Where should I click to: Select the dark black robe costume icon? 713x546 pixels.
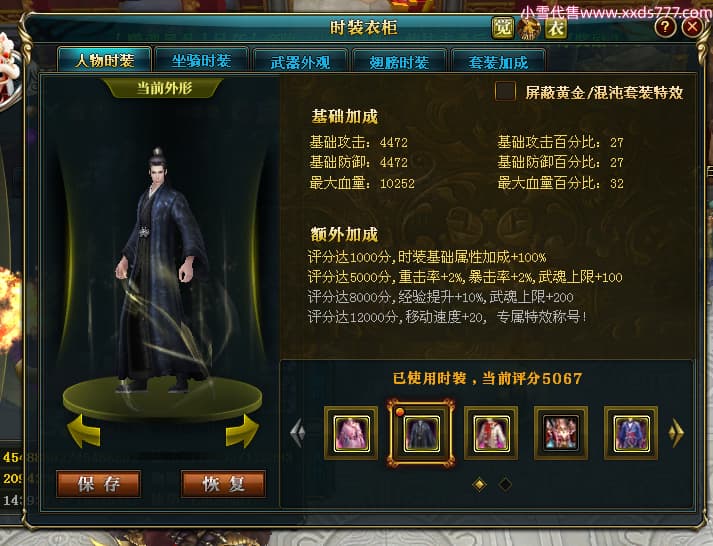(x=421, y=433)
